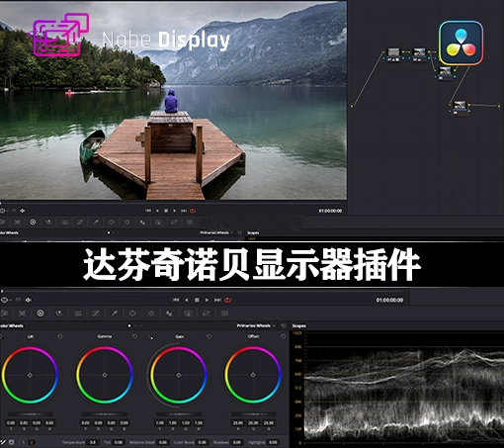
Task: Reset the Gain color wheel
Action: pyautogui.click(x=210, y=336)
